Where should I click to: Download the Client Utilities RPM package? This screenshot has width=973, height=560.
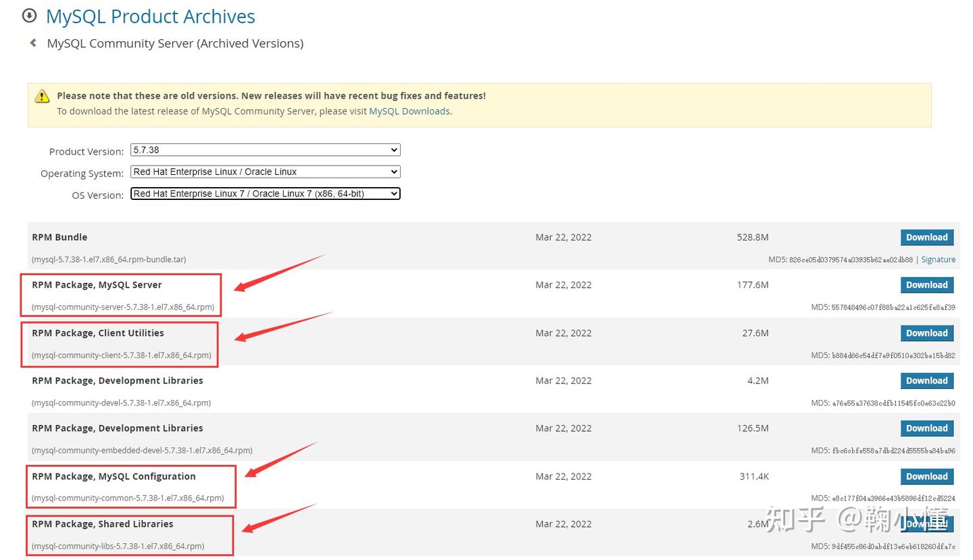(x=927, y=333)
